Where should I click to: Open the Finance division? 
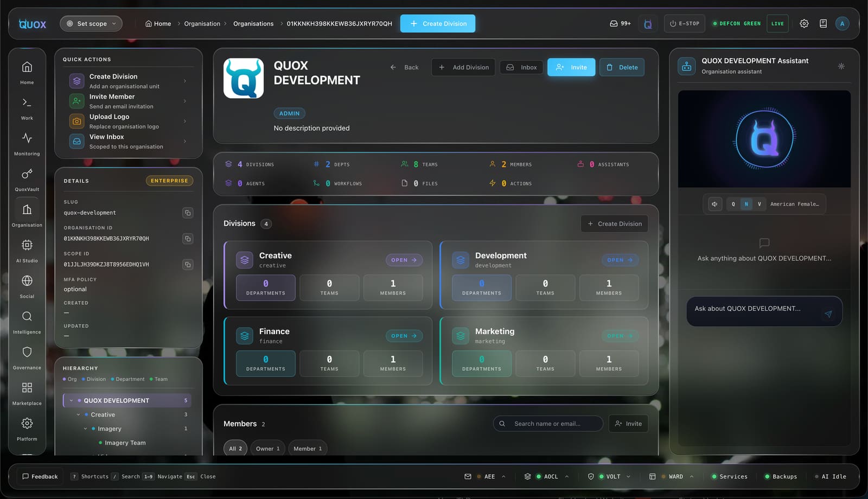tap(404, 336)
